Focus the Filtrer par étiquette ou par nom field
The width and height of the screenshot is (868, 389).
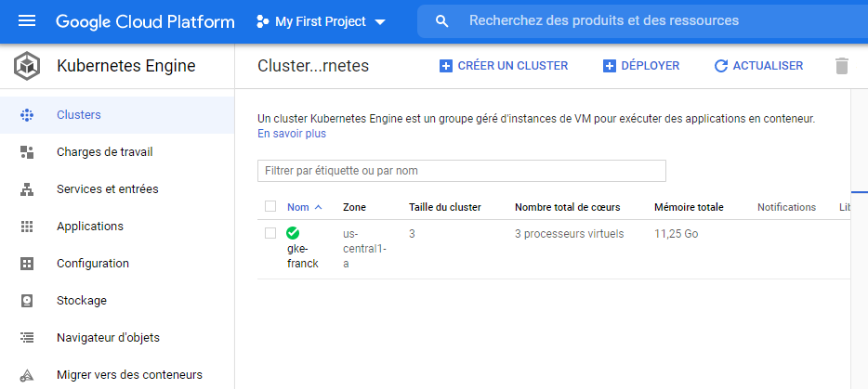[462, 171]
